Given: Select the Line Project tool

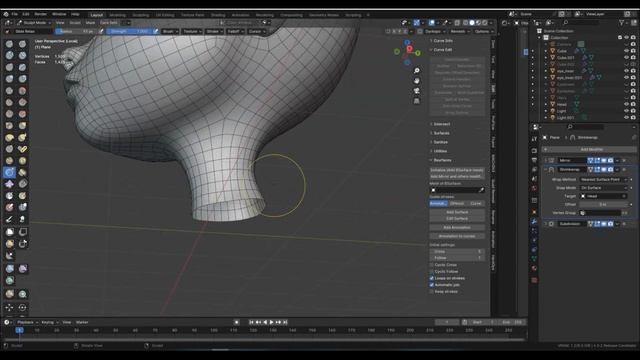Looking at the screenshot, I should [x=10, y=256].
